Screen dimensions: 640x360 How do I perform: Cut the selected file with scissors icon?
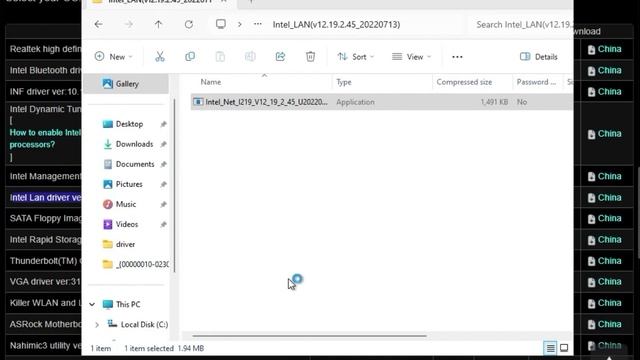tap(160, 57)
